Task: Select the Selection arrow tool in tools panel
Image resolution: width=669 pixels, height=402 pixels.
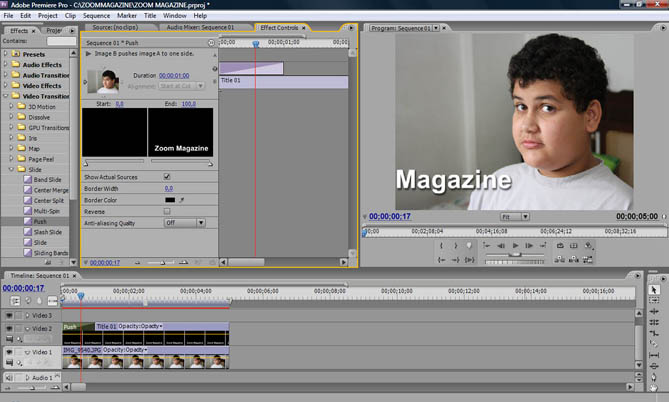Action: [654, 290]
